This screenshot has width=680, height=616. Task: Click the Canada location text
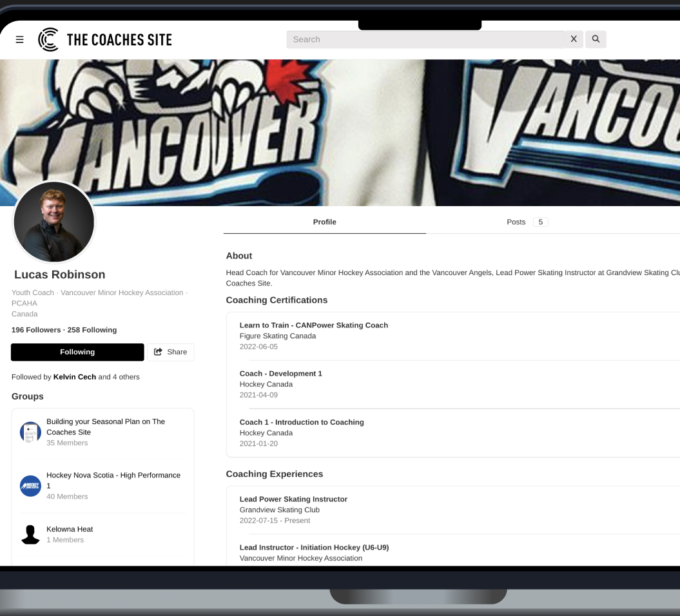point(24,314)
